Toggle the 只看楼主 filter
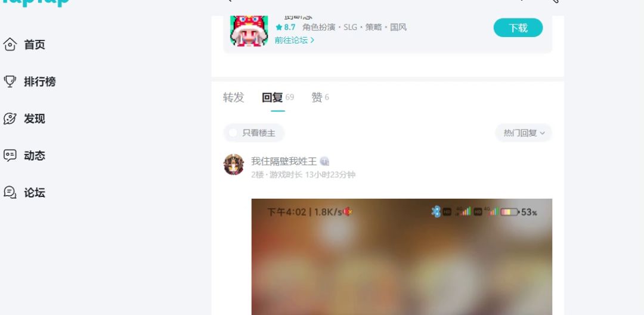Viewport: 644px width, 315px height. [254, 132]
